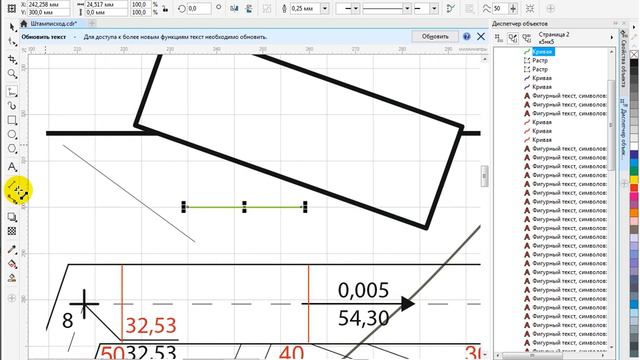Toggle edit across layers button
640x360 pixels.
point(513,38)
